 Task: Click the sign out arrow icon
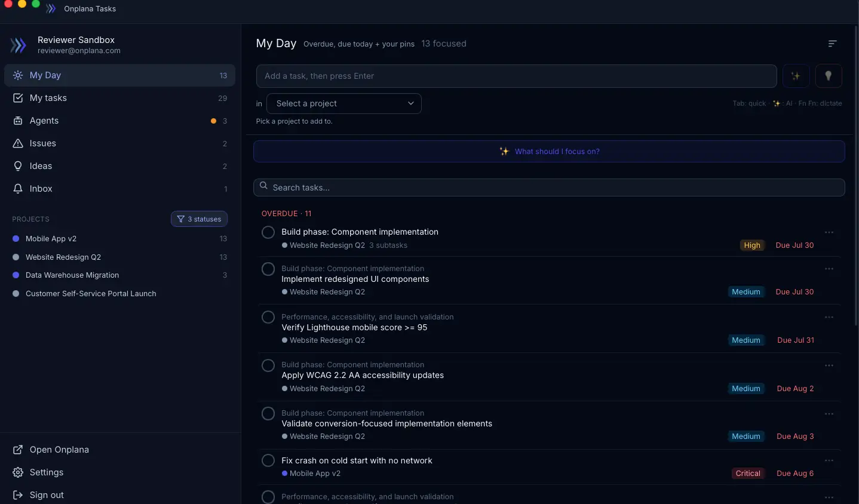coord(18,495)
